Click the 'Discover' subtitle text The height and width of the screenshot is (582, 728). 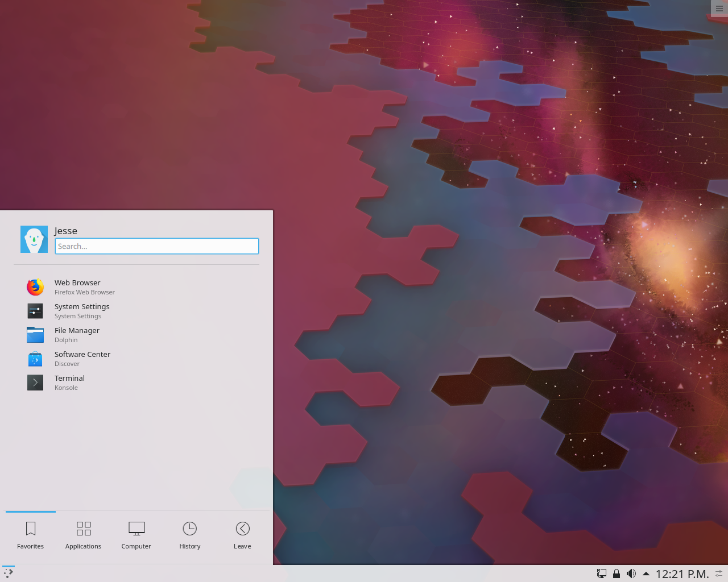point(67,364)
